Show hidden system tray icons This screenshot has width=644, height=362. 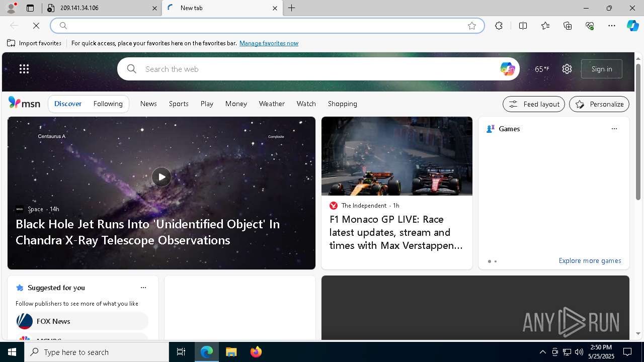[x=542, y=352]
